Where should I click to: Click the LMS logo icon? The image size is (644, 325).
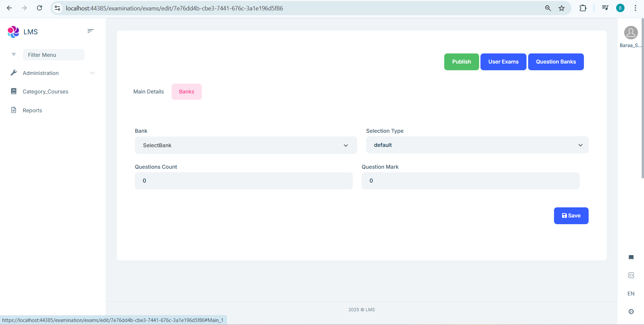pos(13,32)
